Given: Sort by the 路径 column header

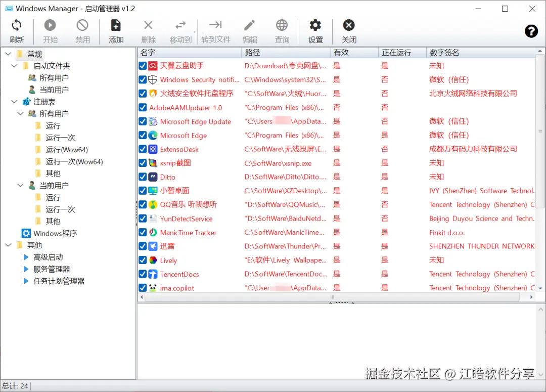Looking at the screenshot, I should point(286,53).
